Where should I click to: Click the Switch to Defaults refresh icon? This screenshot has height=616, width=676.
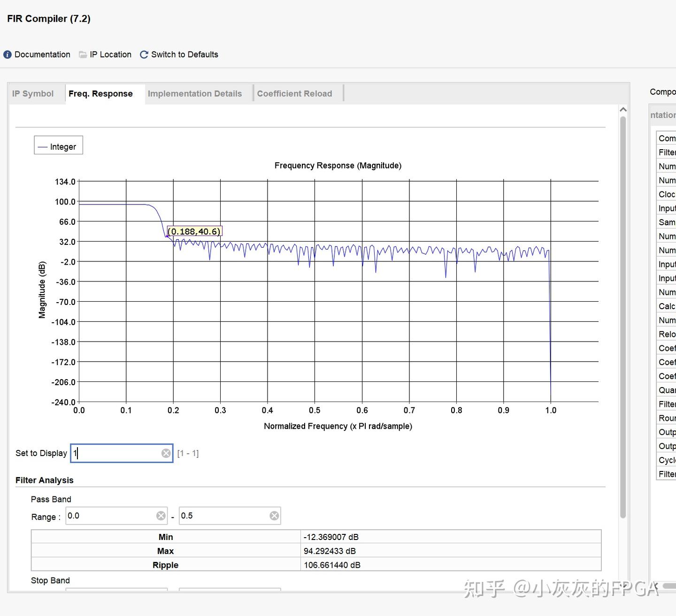[x=144, y=54]
